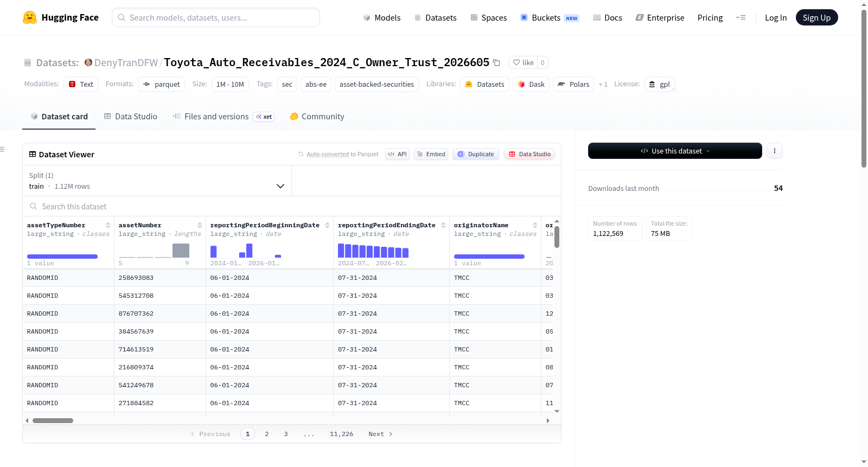Click the like heart button
This screenshot has width=868, height=467.
[524, 62]
